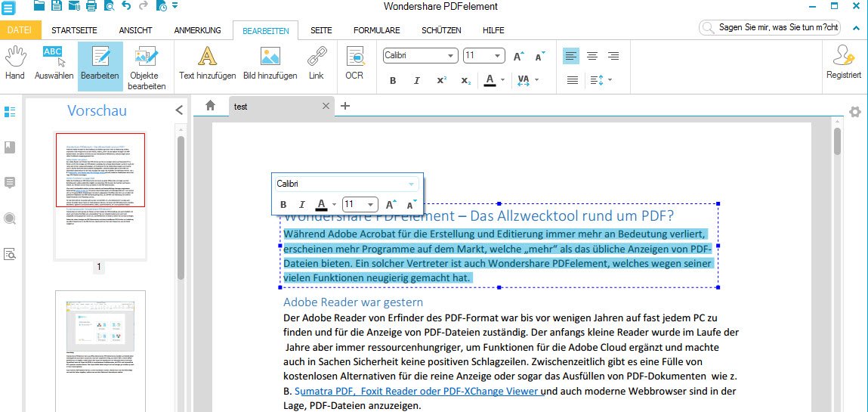Image resolution: width=868 pixels, height=412 pixels.
Task: Click the 'Sagen Sie mir' search field
Action: click(770, 27)
